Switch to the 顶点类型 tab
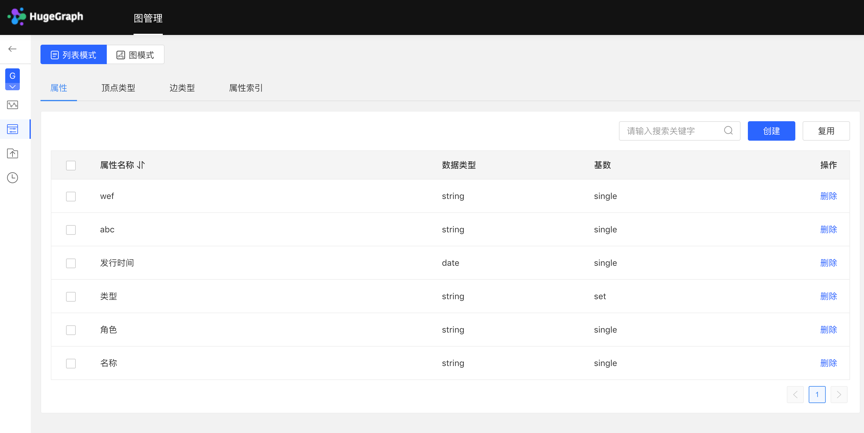 (x=118, y=88)
